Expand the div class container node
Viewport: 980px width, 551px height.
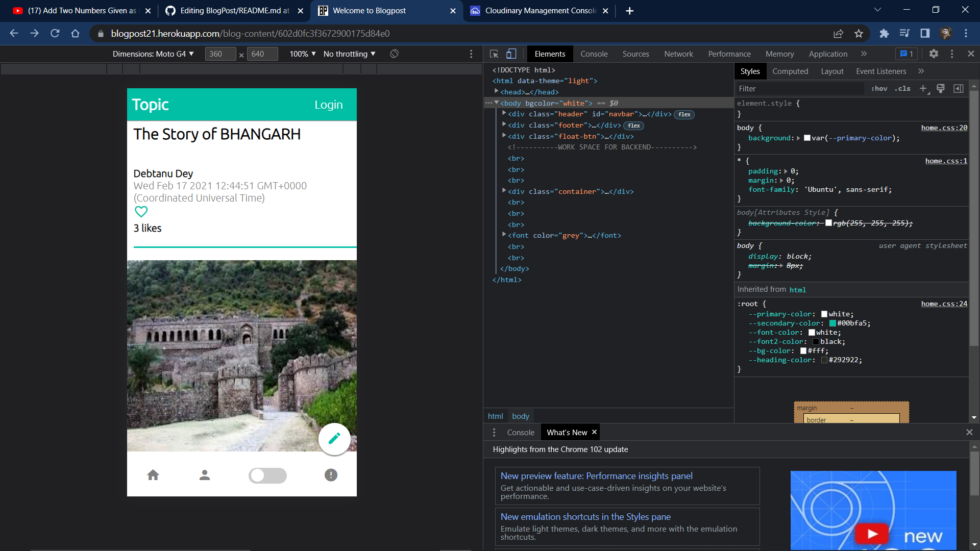(x=504, y=191)
